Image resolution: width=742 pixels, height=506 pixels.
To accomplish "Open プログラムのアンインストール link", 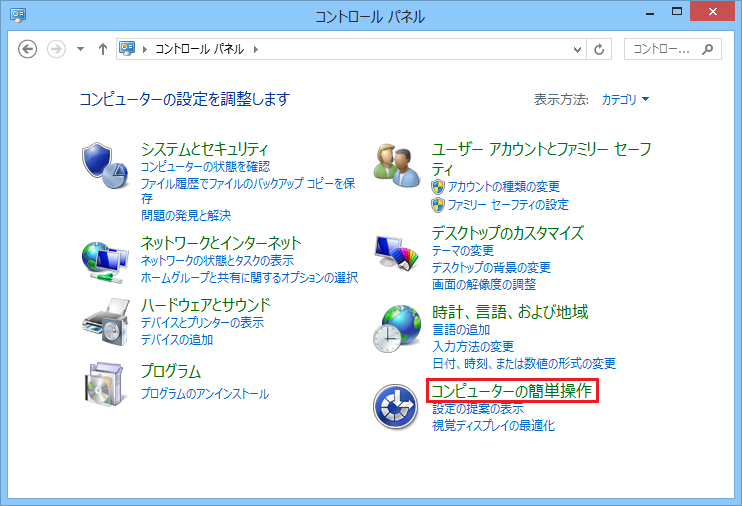I will (205, 394).
